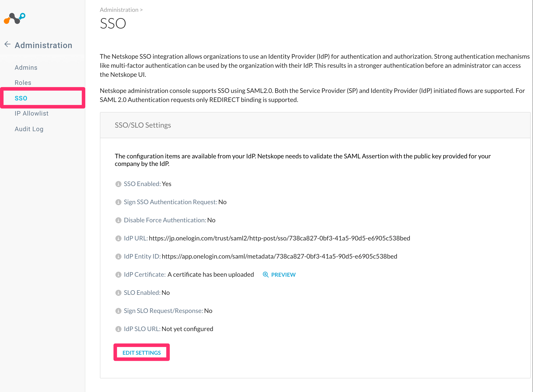This screenshot has width=533, height=392.
Task: Click info icon next to SLO Enabled
Action: pos(118,293)
